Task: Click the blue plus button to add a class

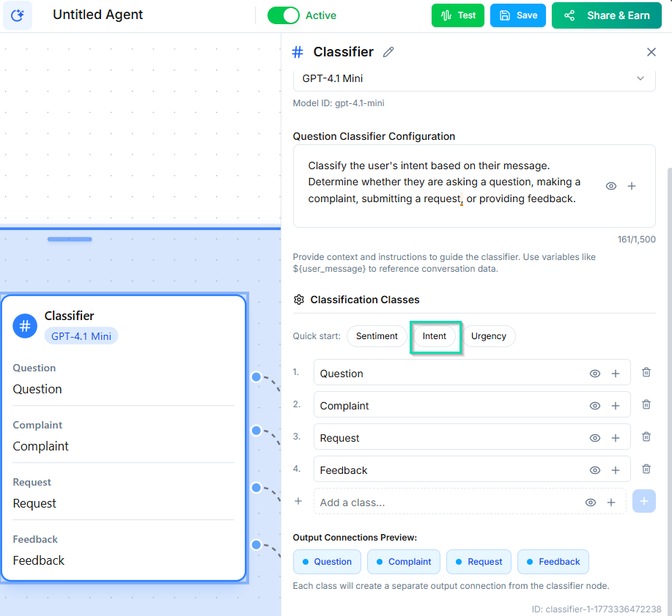Action: click(643, 501)
